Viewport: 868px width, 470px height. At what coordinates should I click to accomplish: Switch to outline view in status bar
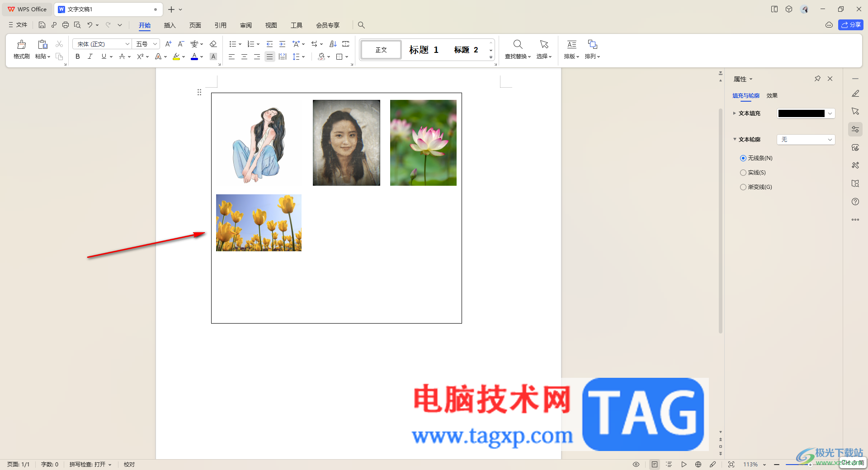(x=669, y=464)
